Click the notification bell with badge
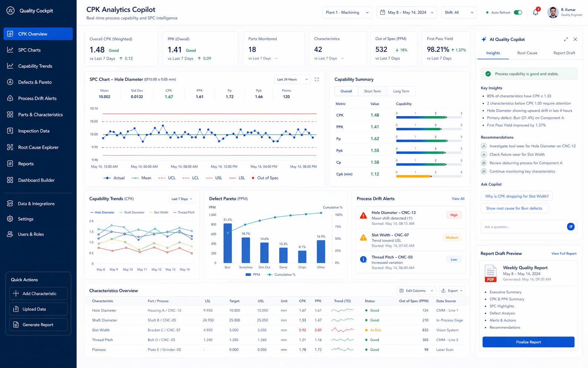 (x=536, y=12)
